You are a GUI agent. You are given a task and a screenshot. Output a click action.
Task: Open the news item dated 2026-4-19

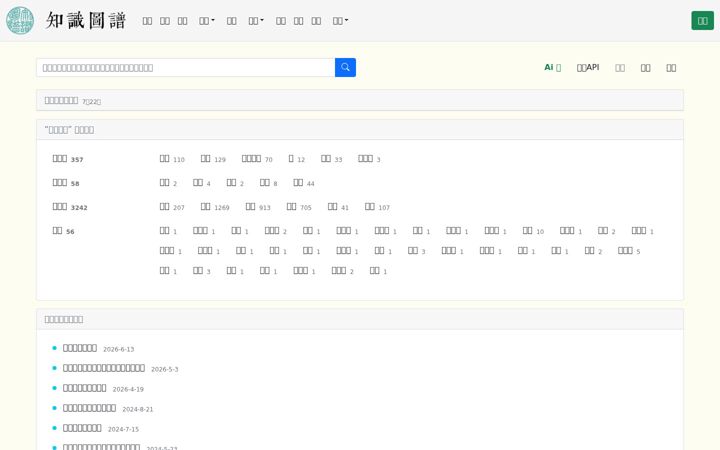click(x=84, y=388)
